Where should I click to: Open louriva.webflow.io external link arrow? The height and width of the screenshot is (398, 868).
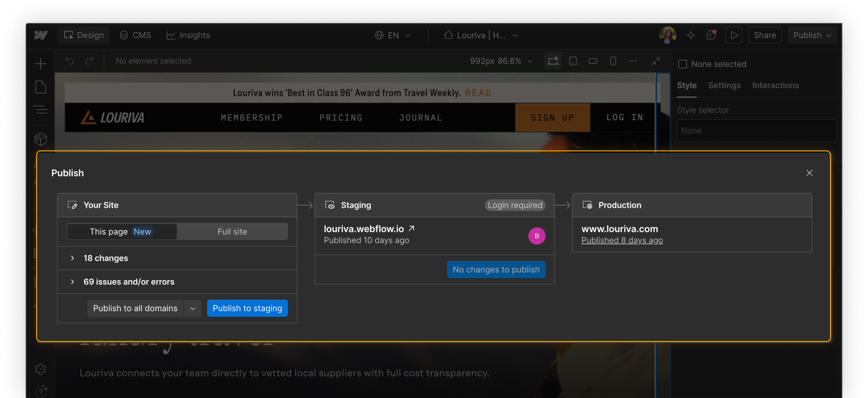pyautogui.click(x=411, y=229)
